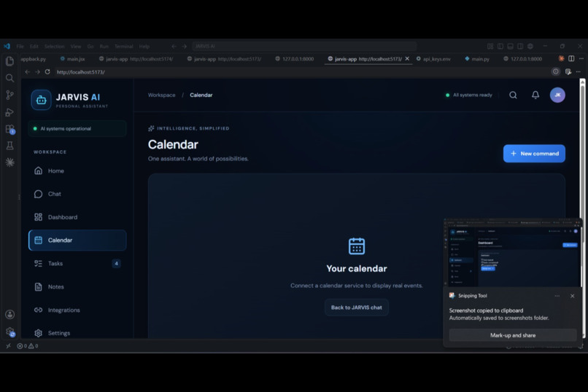Open the Run menu
Image resolution: width=588 pixels, height=392 pixels.
104,47
